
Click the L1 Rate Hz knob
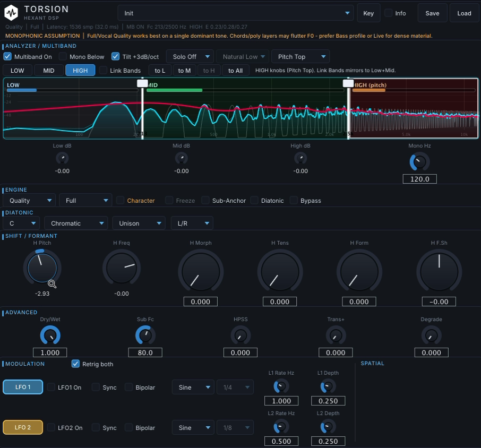click(x=281, y=386)
